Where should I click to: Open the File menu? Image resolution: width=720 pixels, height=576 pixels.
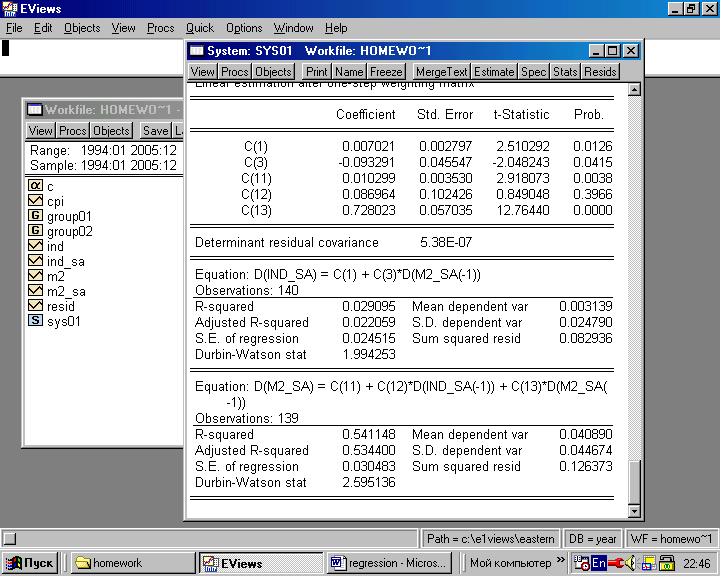coord(14,28)
